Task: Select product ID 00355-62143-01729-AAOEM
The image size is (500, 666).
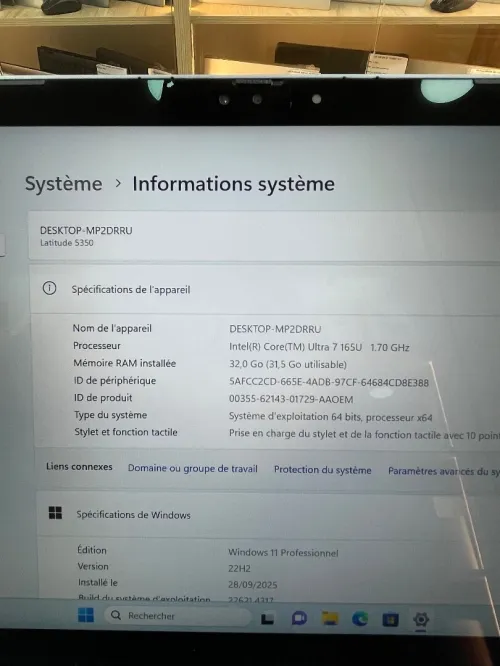Action: [x=291, y=399]
